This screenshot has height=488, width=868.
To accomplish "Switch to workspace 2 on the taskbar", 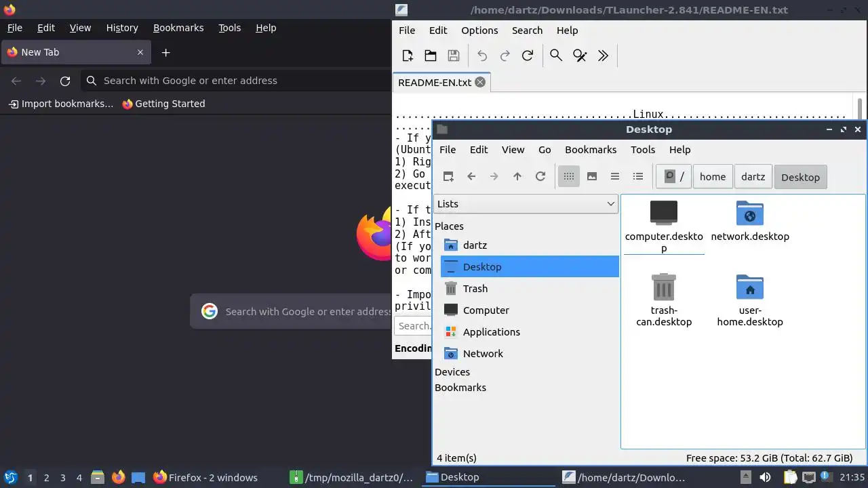I will 46,478.
